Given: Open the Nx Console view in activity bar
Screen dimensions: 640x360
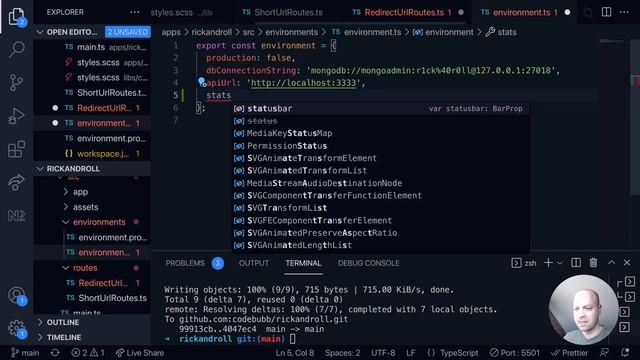Looking at the screenshot, I should click(16, 215).
